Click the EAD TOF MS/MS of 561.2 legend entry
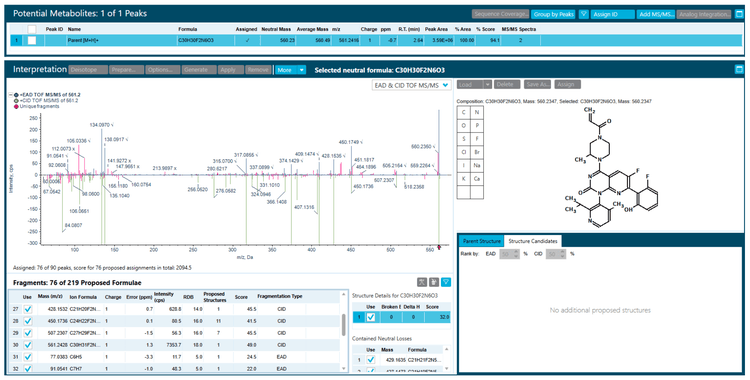Viewport: 750px width, 380px height. (49, 95)
